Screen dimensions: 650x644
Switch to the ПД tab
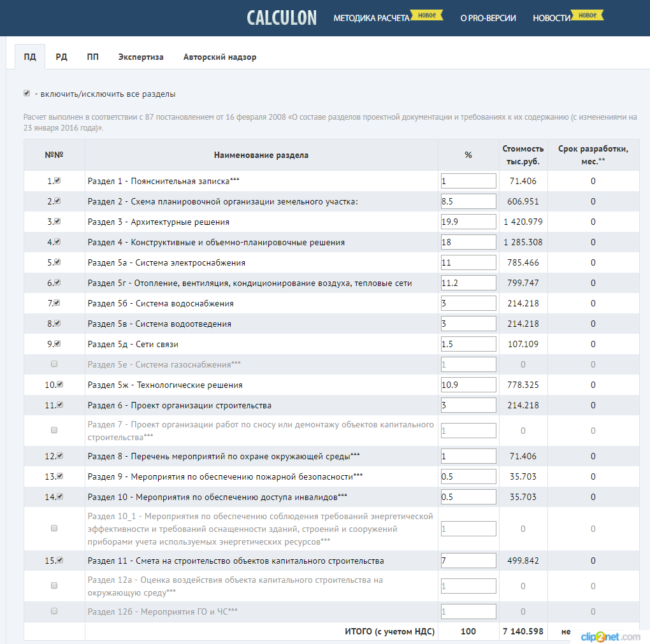[30, 57]
